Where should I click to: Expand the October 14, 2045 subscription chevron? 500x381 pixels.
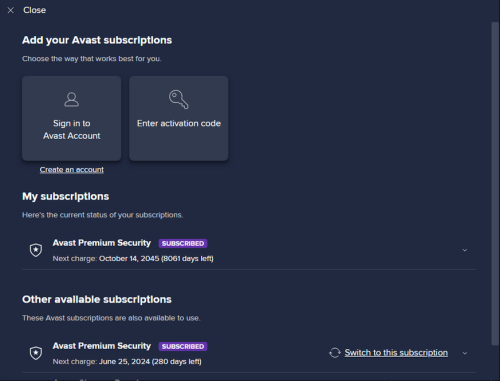click(465, 250)
